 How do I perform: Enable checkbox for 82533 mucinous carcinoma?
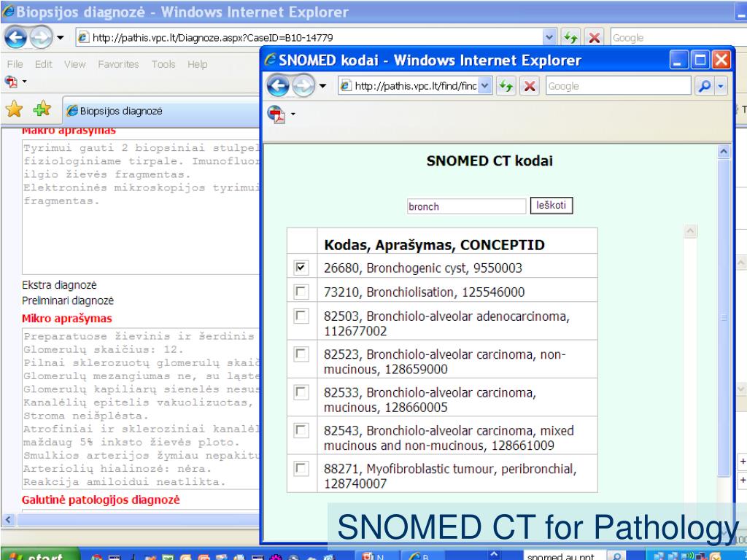pos(301,392)
